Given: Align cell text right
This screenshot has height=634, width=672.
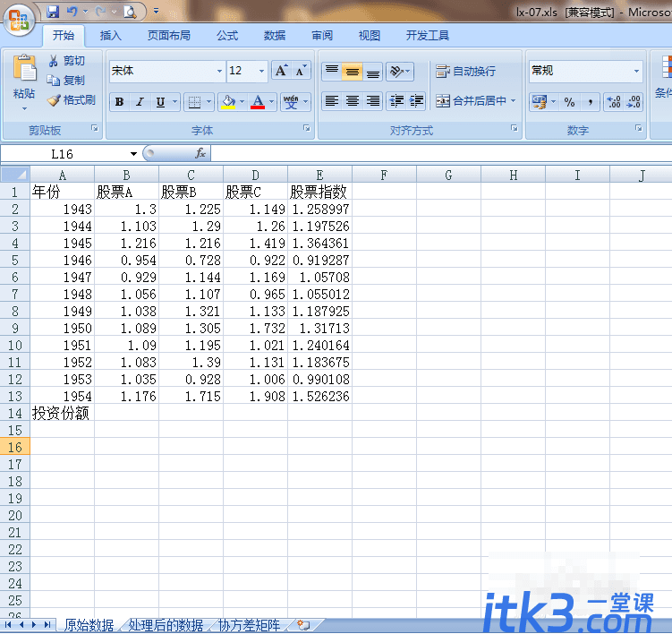Looking at the screenshot, I should pos(373,101).
